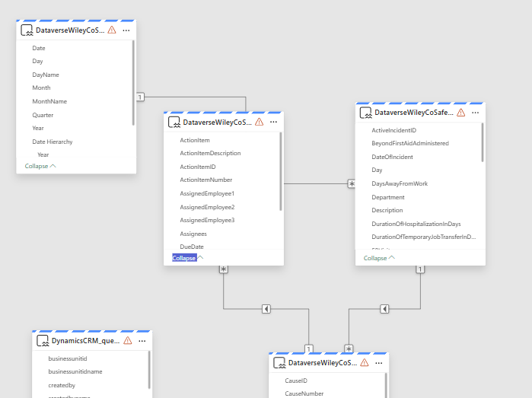The height and width of the screenshot is (398, 532).
Task: Click the warning triangle on the DataverseWileyCoSafe table
Action: tap(460, 113)
